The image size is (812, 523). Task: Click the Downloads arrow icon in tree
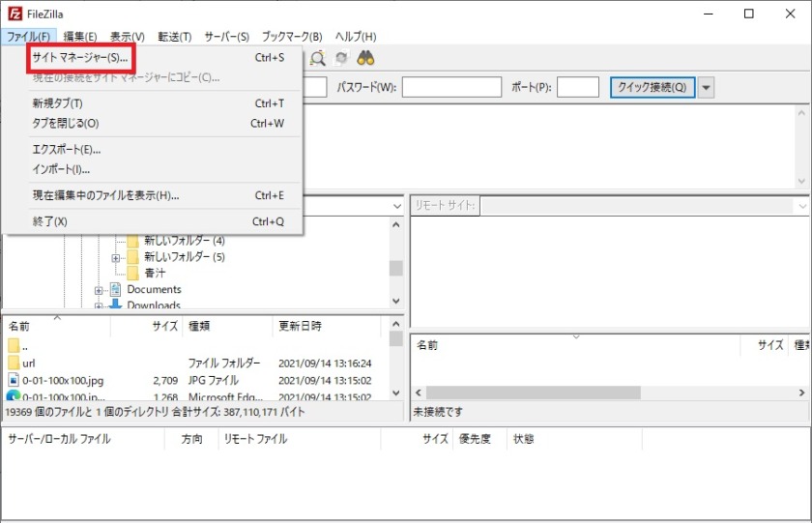pyautogui.click(x=115, y=304)
